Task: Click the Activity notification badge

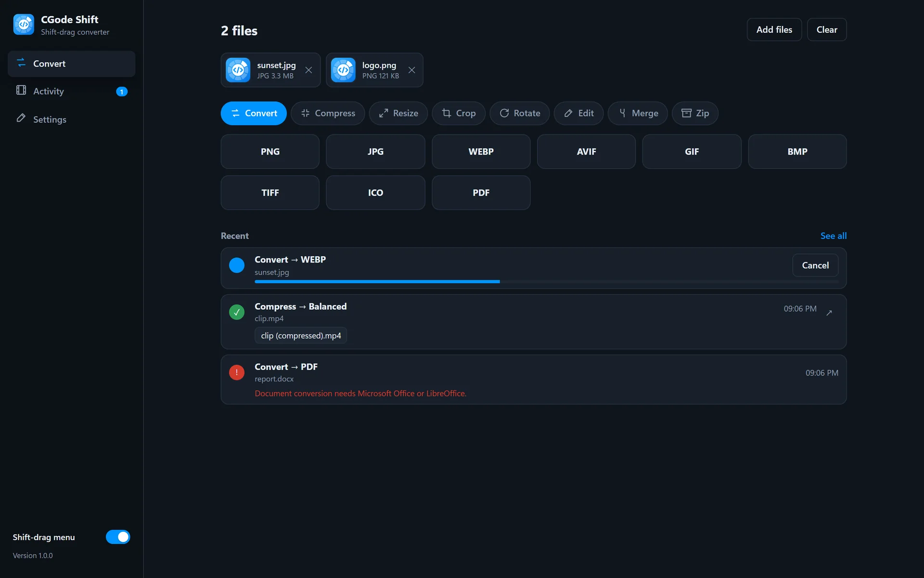Action: click(122, 92)
